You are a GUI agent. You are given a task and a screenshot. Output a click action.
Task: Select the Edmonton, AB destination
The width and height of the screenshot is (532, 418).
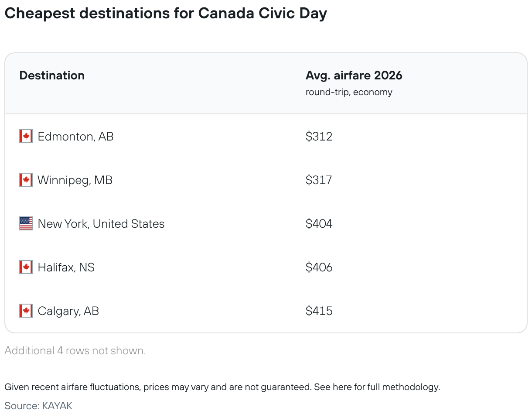(x=75, y=137)
